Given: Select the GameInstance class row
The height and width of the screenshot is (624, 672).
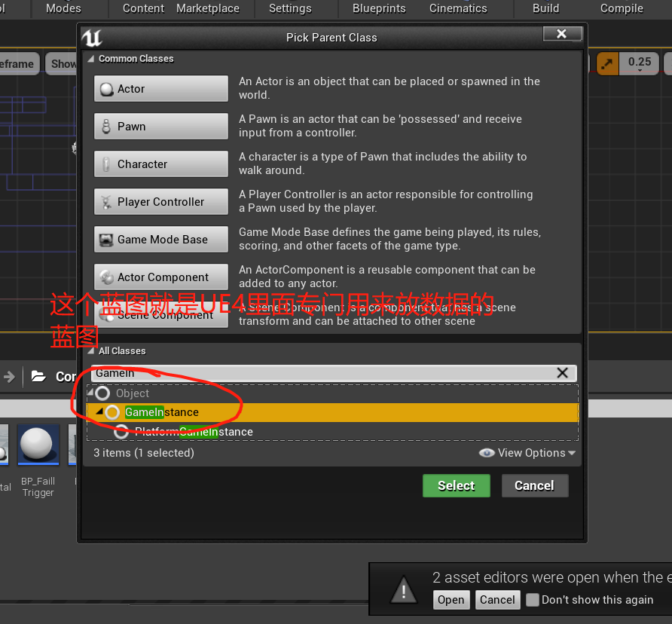Looking at the screenshot, I should [x=332, y=412].
